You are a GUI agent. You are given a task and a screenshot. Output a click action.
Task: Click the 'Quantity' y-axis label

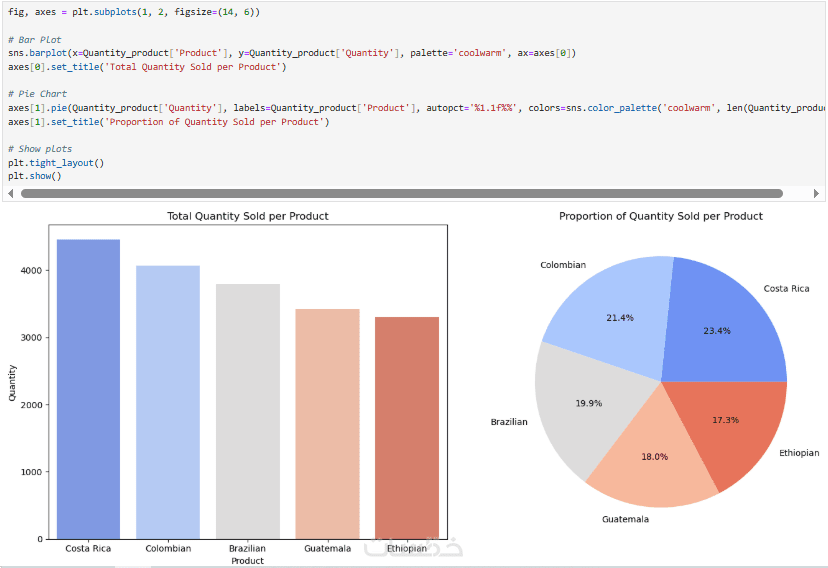click(x=13, y=382)
